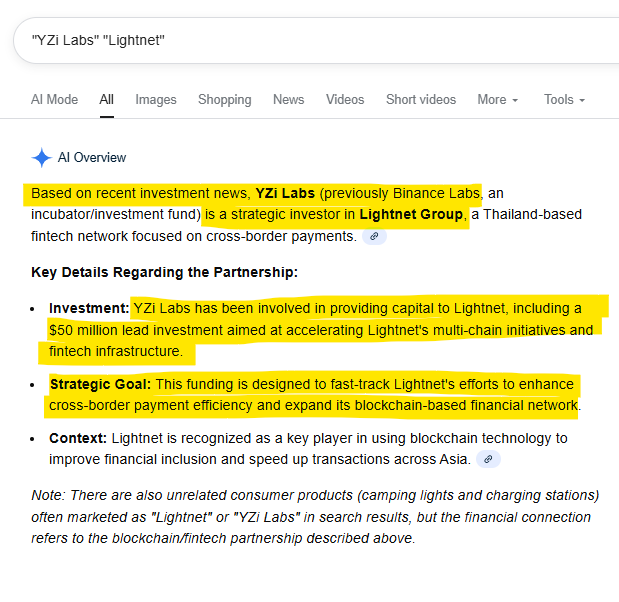Click the bold Lightnet Group text
This screenshot has height=602, width=619.
[x=411, y=214]
